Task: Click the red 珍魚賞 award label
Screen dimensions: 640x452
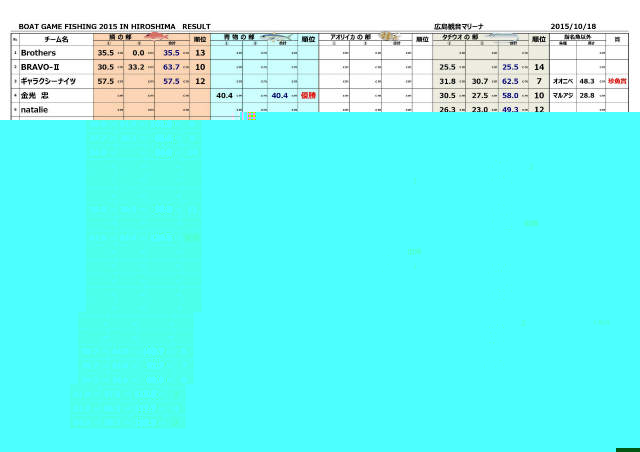Action: pos(617,81)
